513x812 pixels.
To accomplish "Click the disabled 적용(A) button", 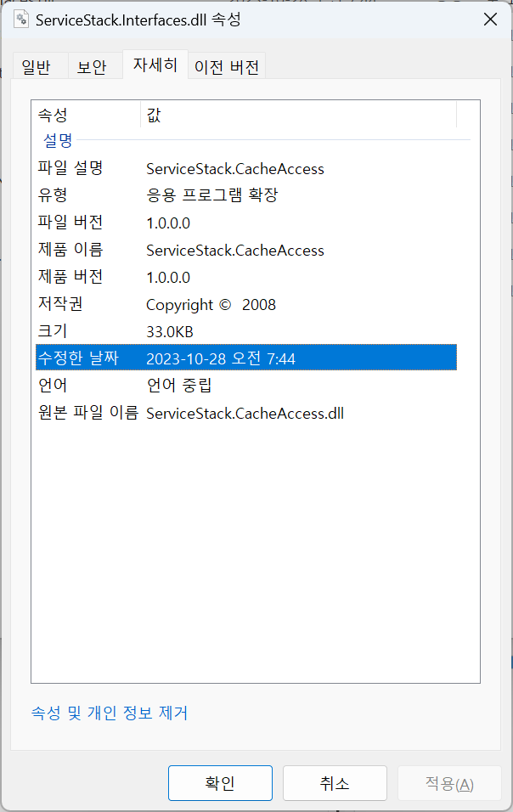I will [449, 783].
